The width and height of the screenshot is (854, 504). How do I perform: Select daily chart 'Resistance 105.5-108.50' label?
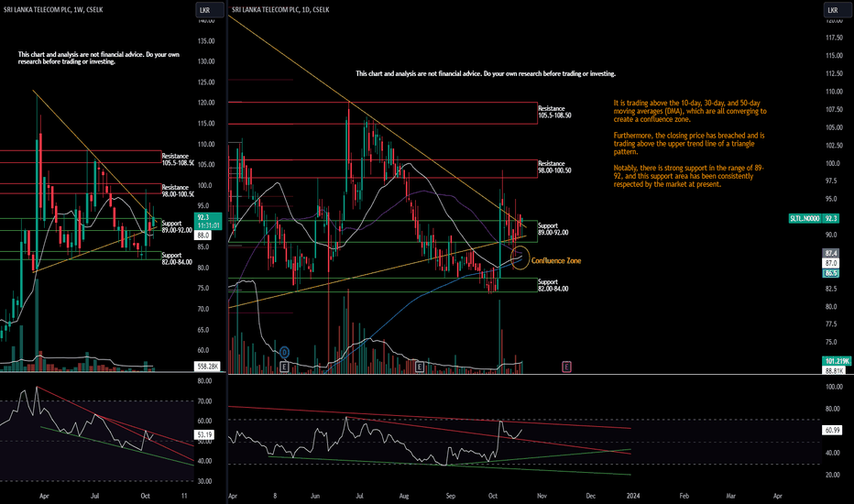pyautogui.click(x=554, y=112)
